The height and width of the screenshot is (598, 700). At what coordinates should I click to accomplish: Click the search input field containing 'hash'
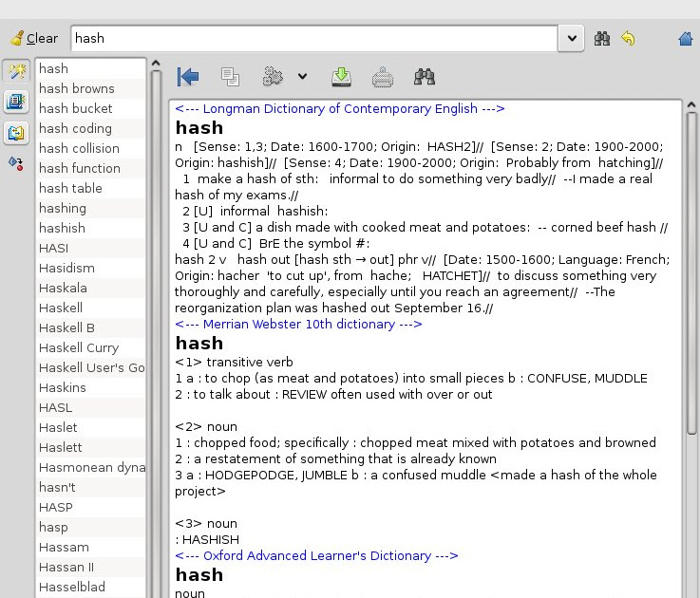pos(313,38)
